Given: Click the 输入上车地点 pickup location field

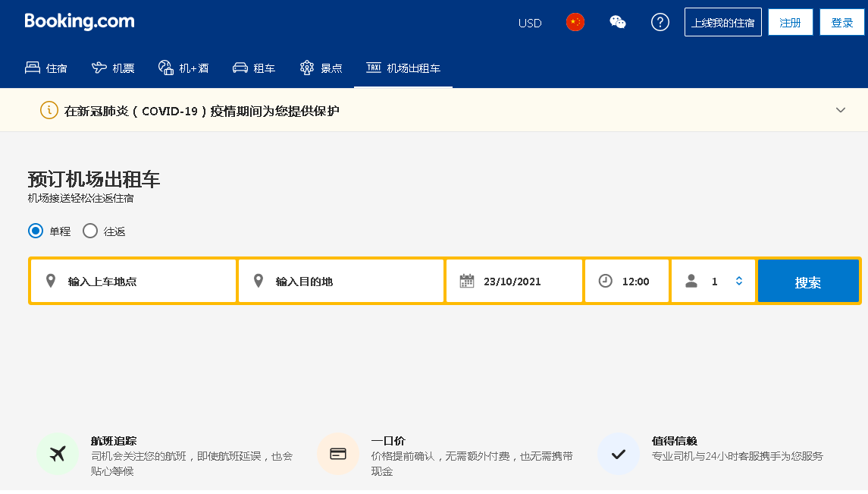Looking at the screenshot, I should [133, 281].
